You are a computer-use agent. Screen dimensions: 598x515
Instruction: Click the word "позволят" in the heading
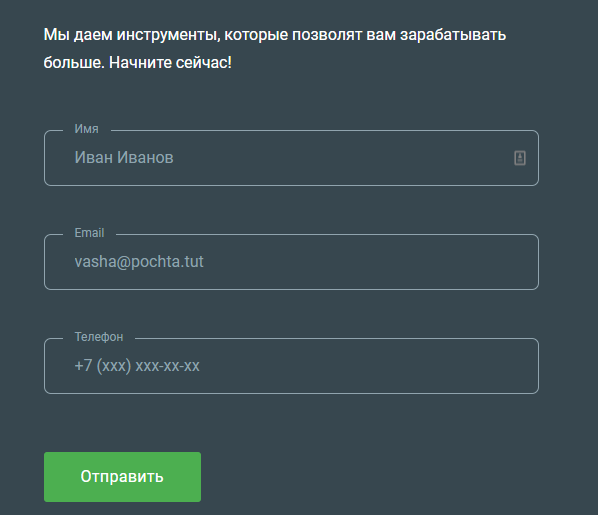pos(327,35)
